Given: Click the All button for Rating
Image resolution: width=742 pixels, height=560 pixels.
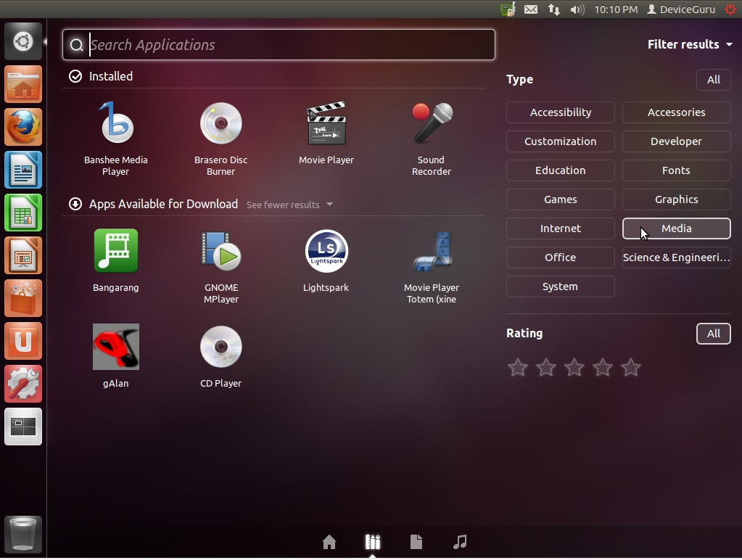Looking at the screenshot, I should pyautogui.click(x=714, y=334).
